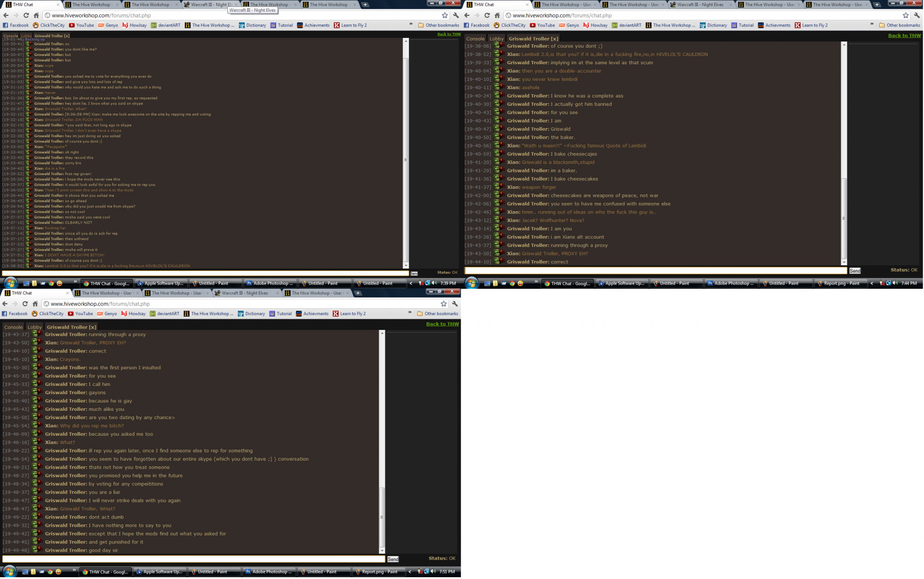Click Back to THW link in the top-left window

(x=449, y=34)
